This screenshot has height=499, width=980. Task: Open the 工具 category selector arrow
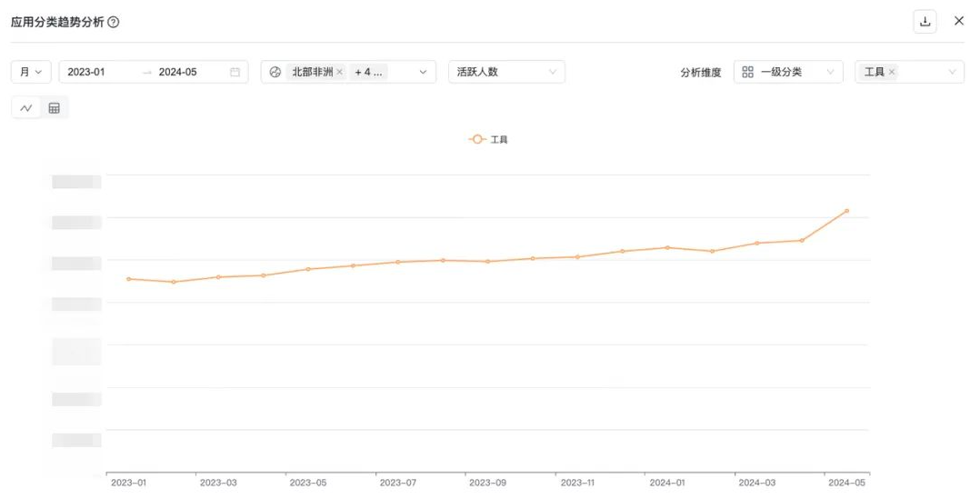952,72
